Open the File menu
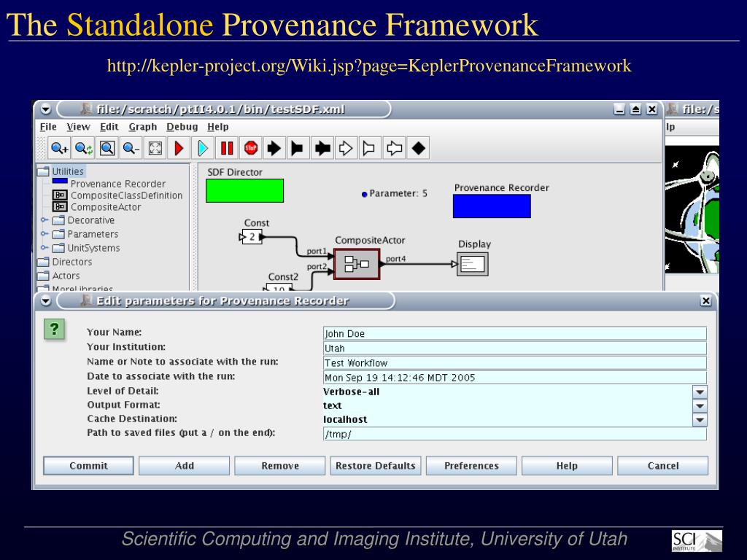 coord(48,127)
